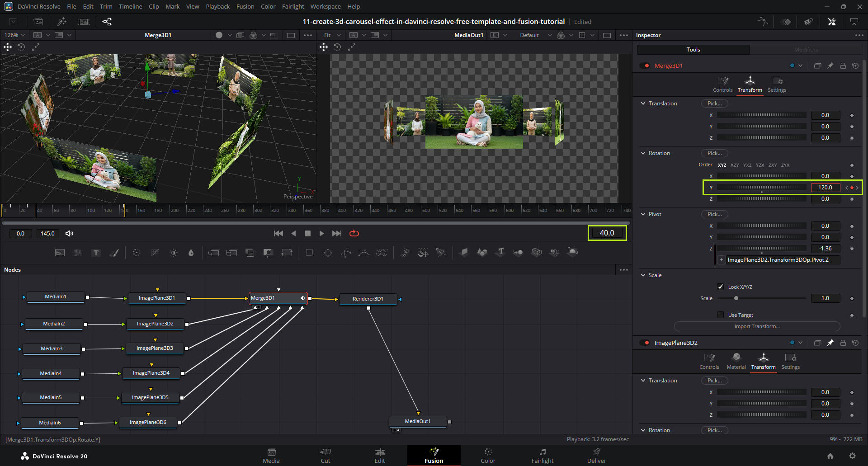The image size is (868, 466).
Task: Collapse the Pivot section
Action: pos(643,214)
